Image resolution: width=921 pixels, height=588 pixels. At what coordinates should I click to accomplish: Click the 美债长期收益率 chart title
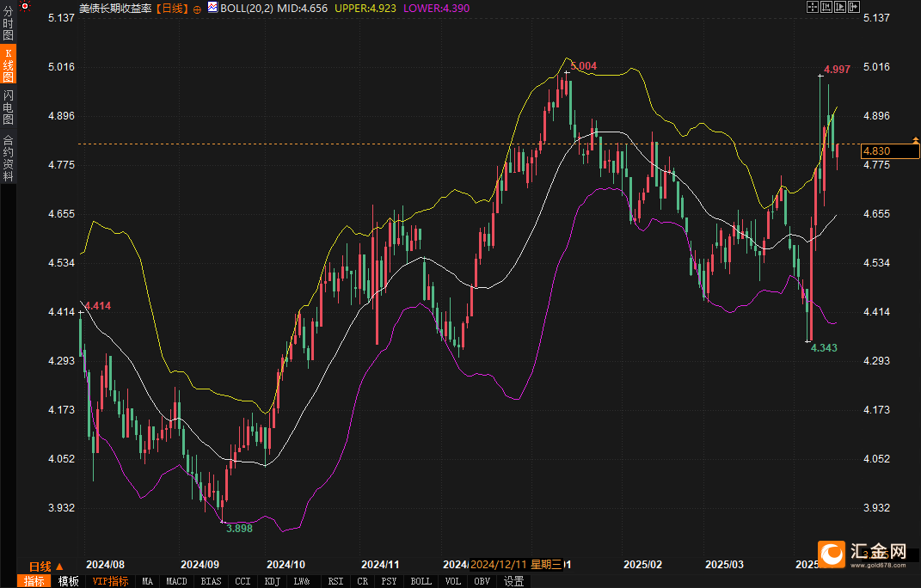[115, 9]
